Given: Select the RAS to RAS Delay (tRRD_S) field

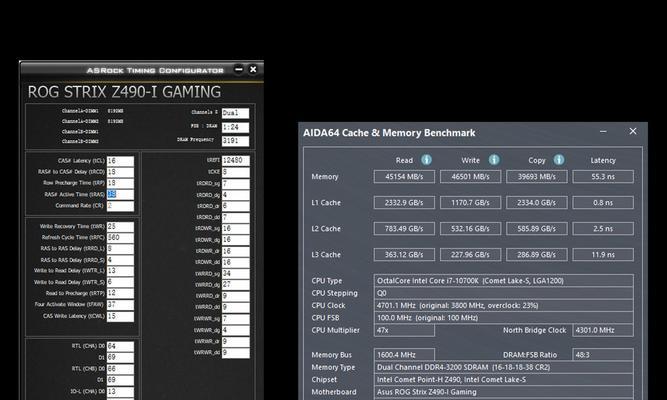Looking at the screenshot, I should coord(120,260).
